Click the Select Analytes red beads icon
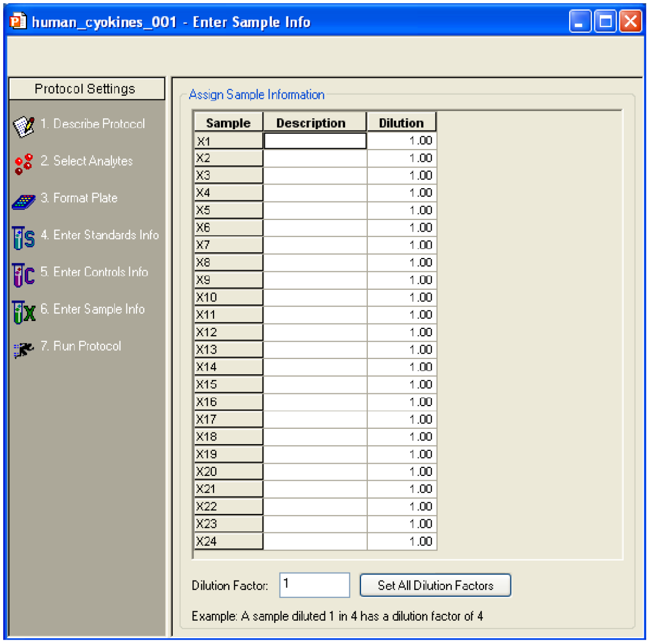The width and height of the screenshot is (650, 644). pos(23,164)
